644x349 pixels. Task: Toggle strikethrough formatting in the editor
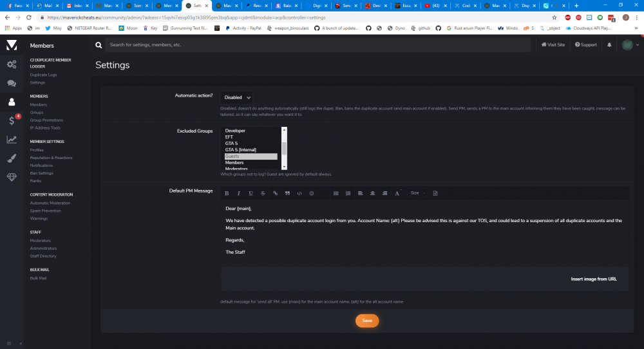click(x=263, y=193)
